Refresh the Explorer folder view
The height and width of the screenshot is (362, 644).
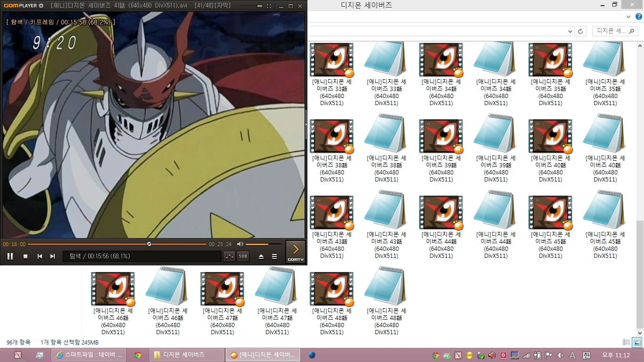coord(580,31)
